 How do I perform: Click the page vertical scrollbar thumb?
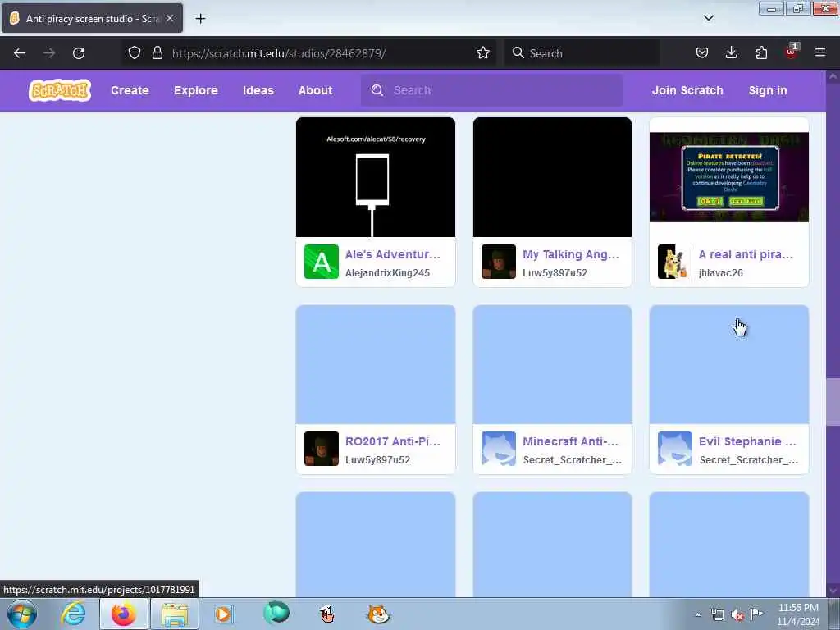[833, 402]
